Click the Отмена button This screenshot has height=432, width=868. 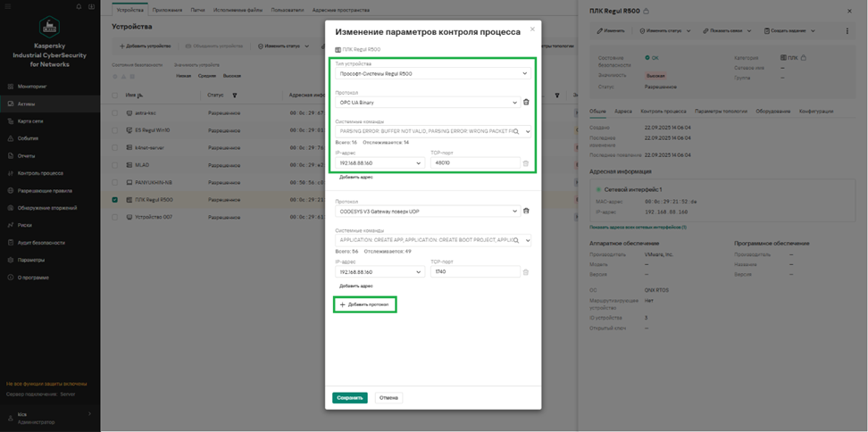click(389, 398)
